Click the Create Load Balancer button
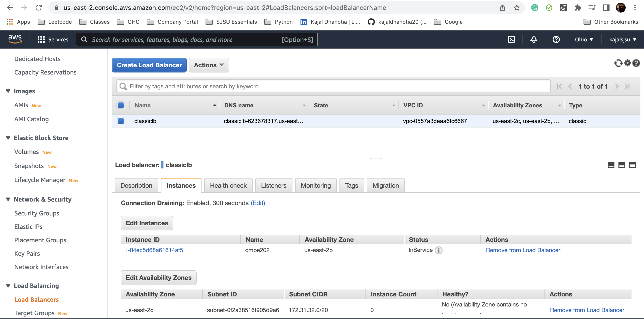The width and height of the screenshot is (644, 319). 149,65
